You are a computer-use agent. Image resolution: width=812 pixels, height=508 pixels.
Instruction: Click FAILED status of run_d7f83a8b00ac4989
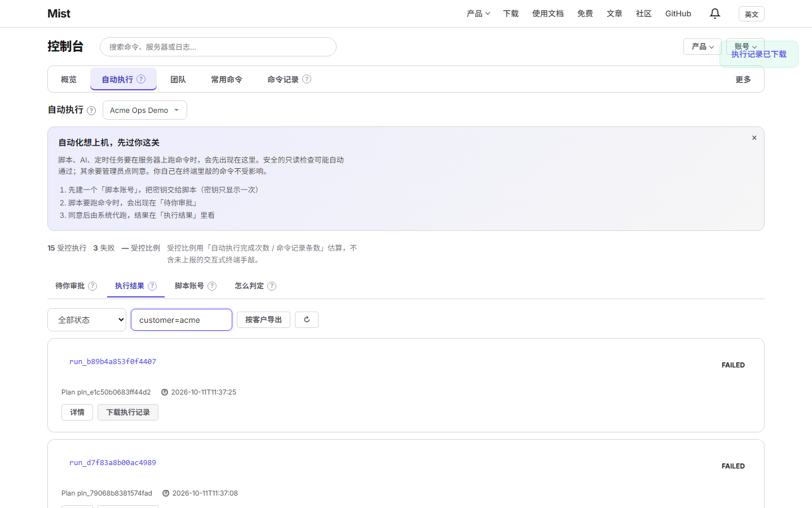click(x=733, y=466)
